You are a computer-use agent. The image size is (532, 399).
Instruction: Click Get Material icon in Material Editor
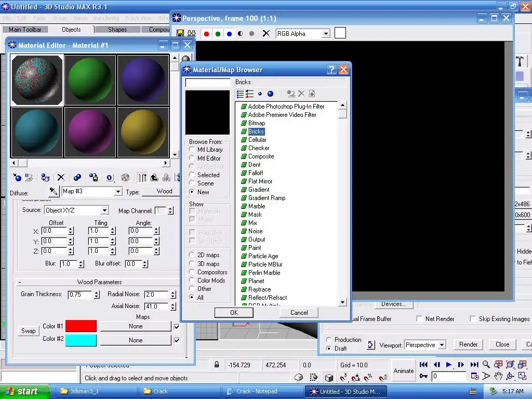click(x=17, y=178)
